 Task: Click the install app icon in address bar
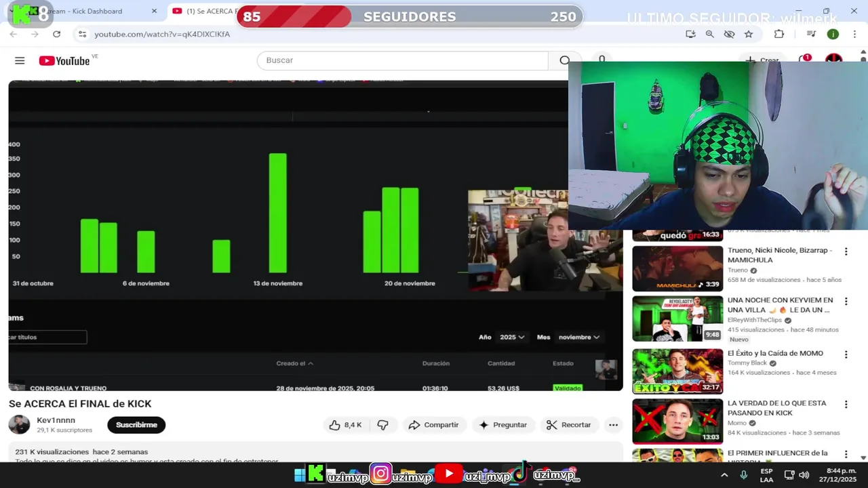(690, 34)
